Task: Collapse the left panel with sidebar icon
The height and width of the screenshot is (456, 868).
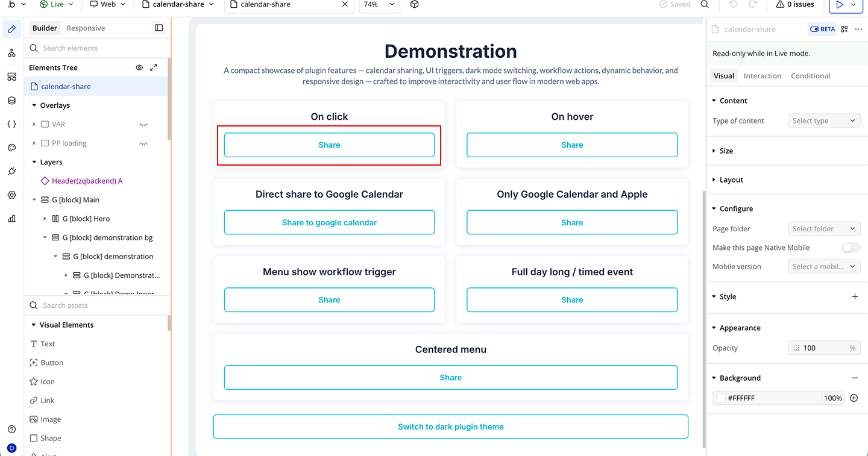Action: coord(159,28)
